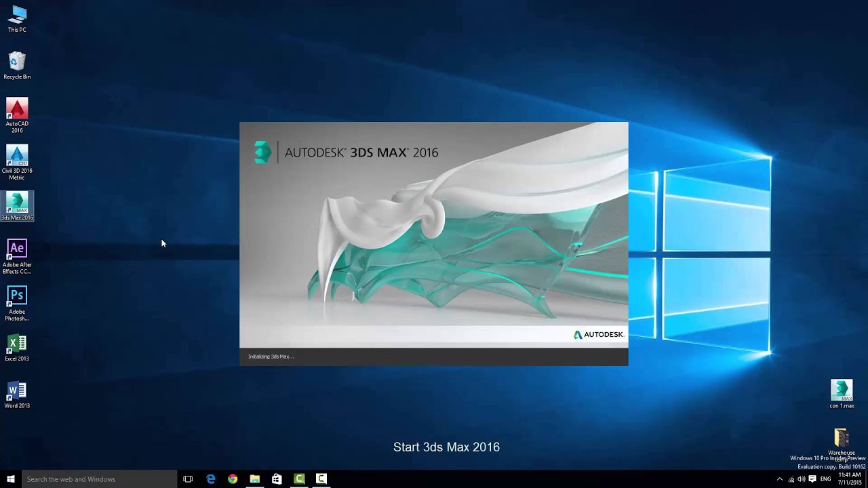Open File Explorer from the taskbar

[255, 479]
